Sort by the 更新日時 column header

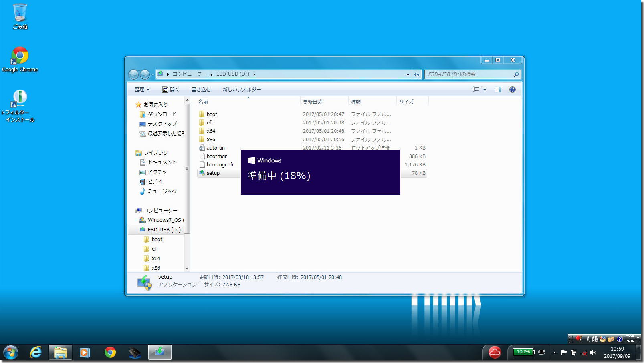tap(324, 102)
